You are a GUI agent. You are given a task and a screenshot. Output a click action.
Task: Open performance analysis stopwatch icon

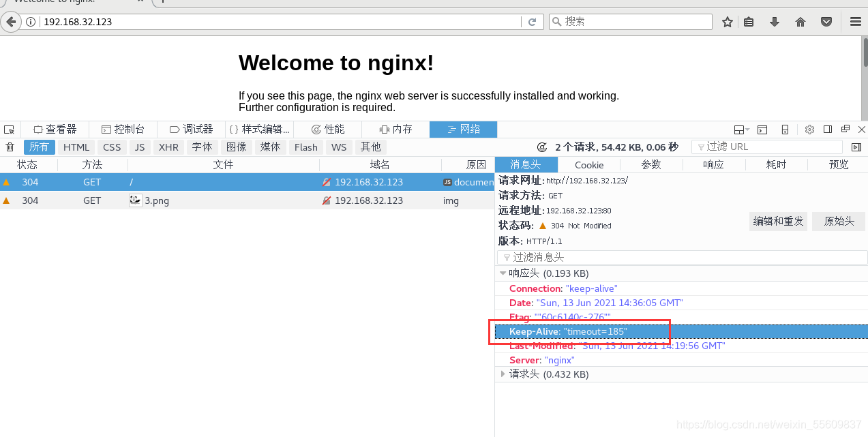coord(542,147)
